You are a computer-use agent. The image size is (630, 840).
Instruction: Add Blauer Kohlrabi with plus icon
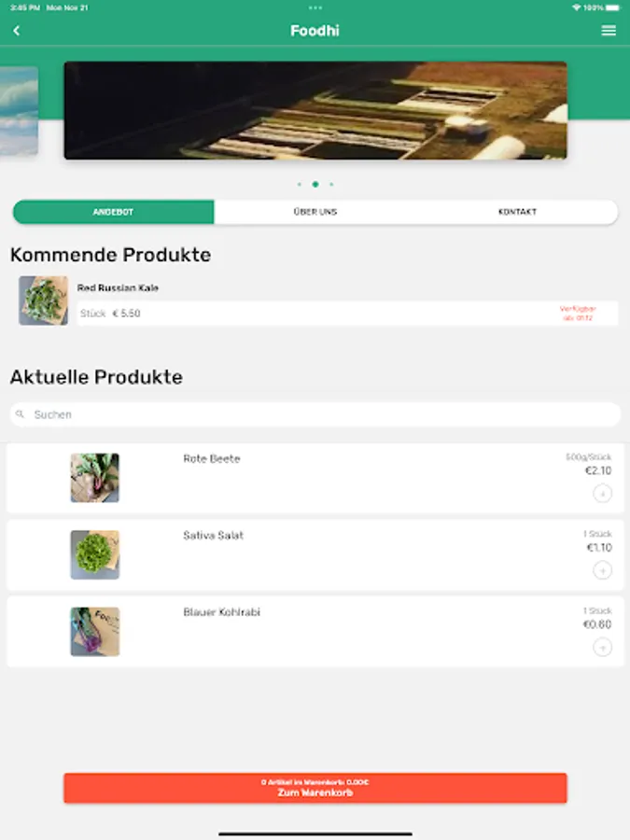(602, 647)
